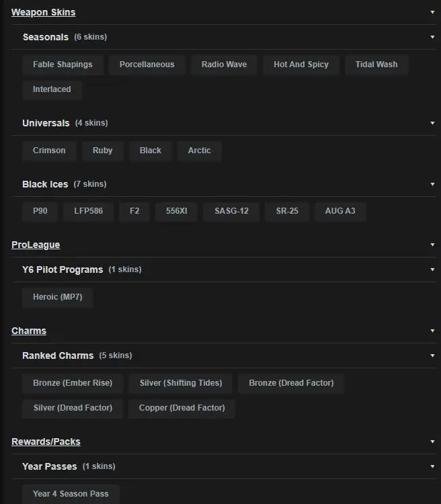Choose the Arctic universal skin
This screenshot has height=504, width=441.
pyautogui.click(x=199, y=151)
